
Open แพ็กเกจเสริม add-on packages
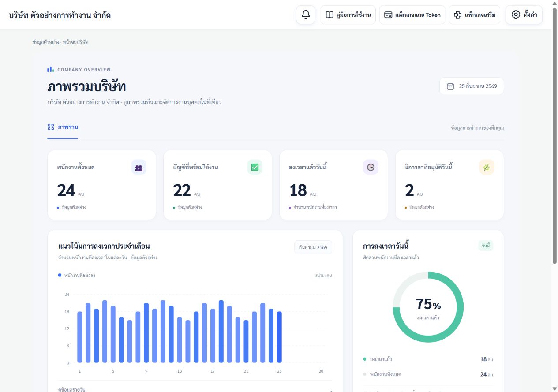click(474, 15)
